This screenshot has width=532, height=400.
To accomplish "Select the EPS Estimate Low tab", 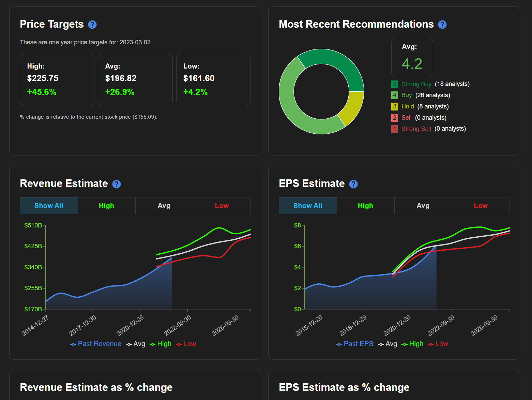I will [x=481, y=206].
